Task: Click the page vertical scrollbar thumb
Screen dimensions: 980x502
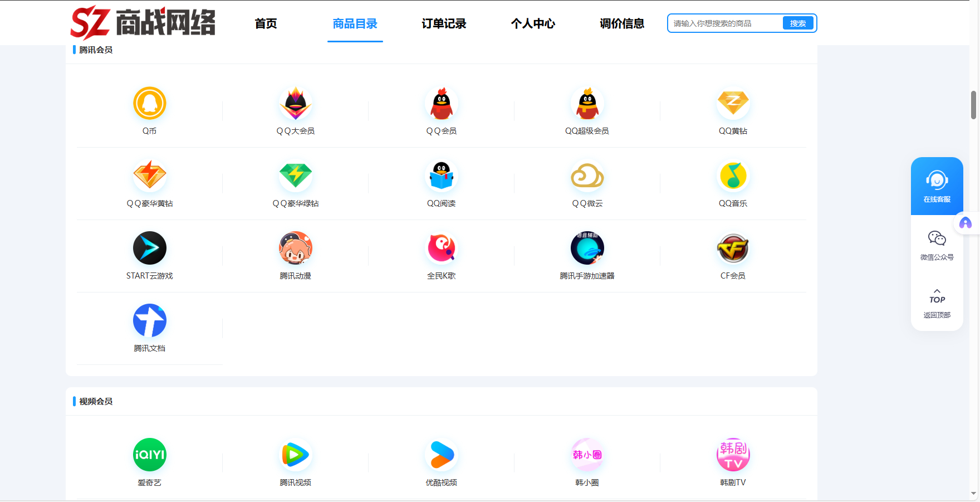Action: coord(973,105)
